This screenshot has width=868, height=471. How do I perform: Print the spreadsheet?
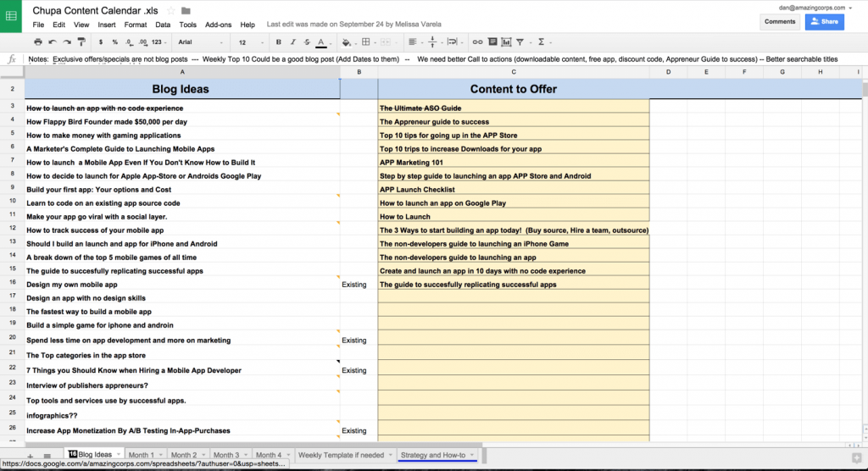pos(37,42)
